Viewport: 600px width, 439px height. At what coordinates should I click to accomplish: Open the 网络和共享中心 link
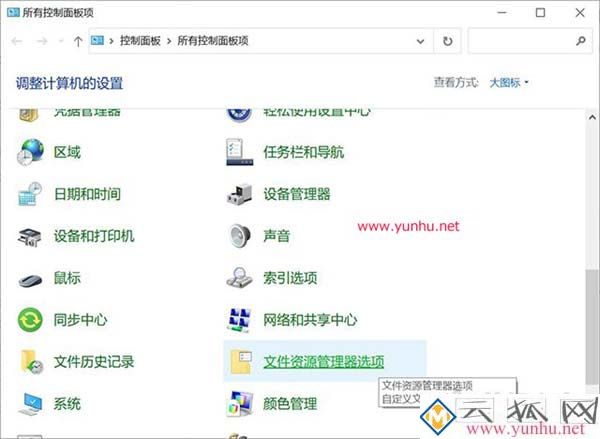coord(310,320)
